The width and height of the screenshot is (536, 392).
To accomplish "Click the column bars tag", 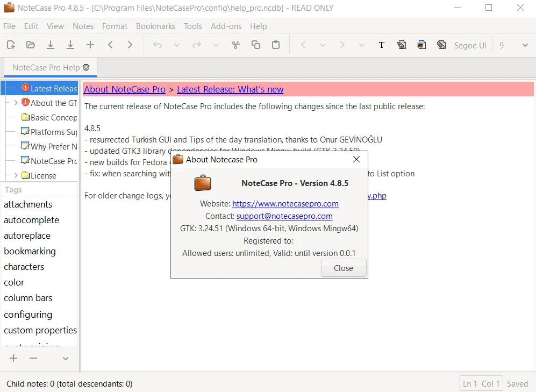I will coord(28,298).
